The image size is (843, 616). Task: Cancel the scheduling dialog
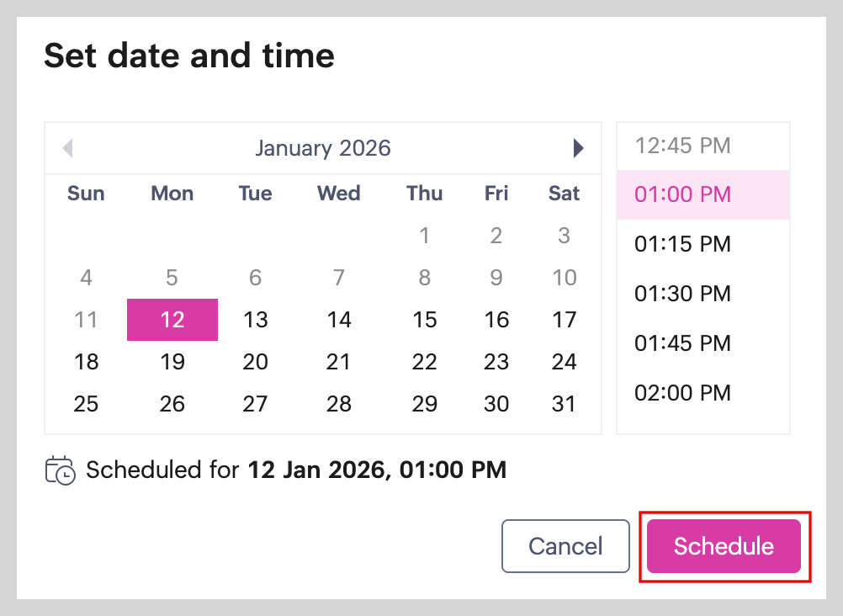coord(565,546)
